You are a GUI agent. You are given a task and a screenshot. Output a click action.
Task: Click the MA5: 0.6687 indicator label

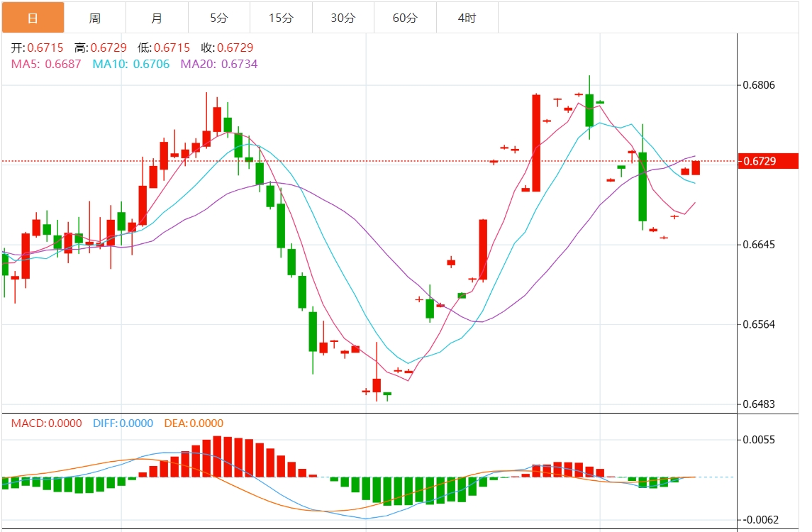pos(46,65)
